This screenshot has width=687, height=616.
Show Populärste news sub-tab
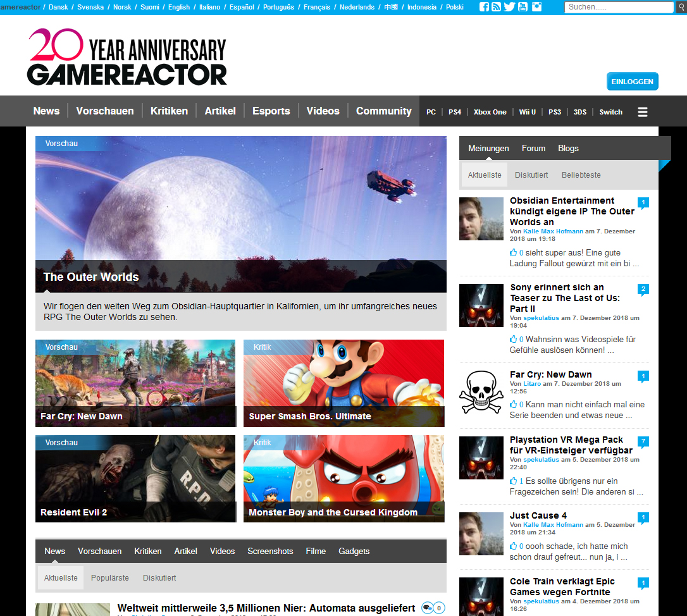(110, 578)
